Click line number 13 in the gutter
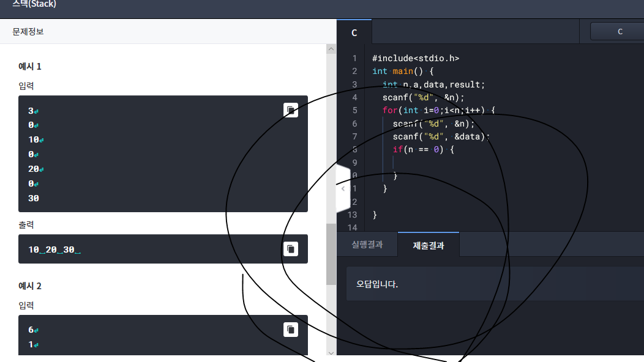The image size is (644, 362). [x=353, y=215]
